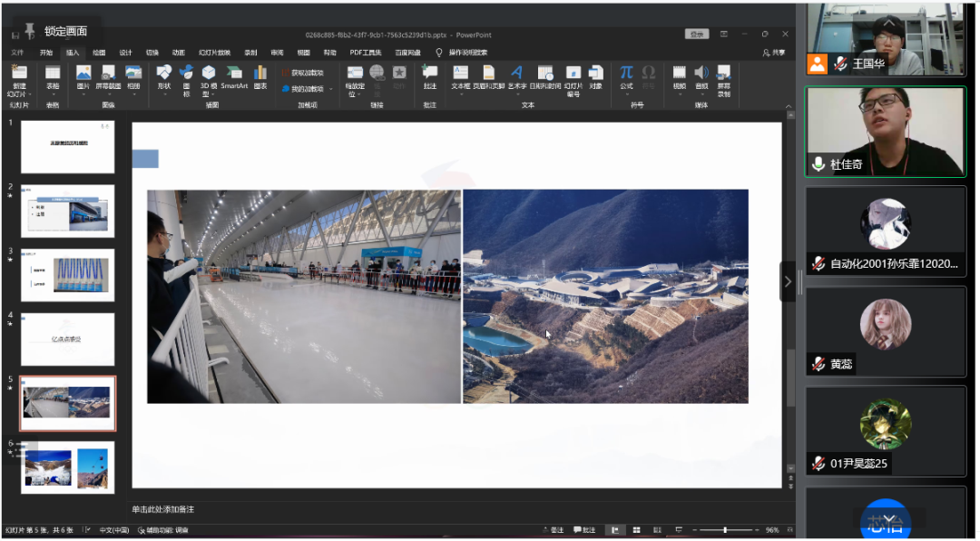Screen dimensions: 980x541
Task: Select slide 6 thumbnail in the panel
Action: tap(68, 467)
